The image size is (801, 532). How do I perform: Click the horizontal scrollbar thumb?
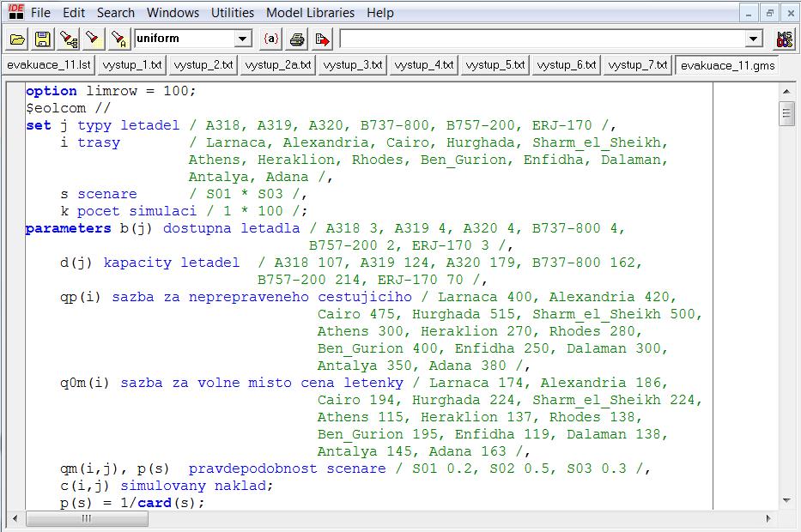[87, 519]
